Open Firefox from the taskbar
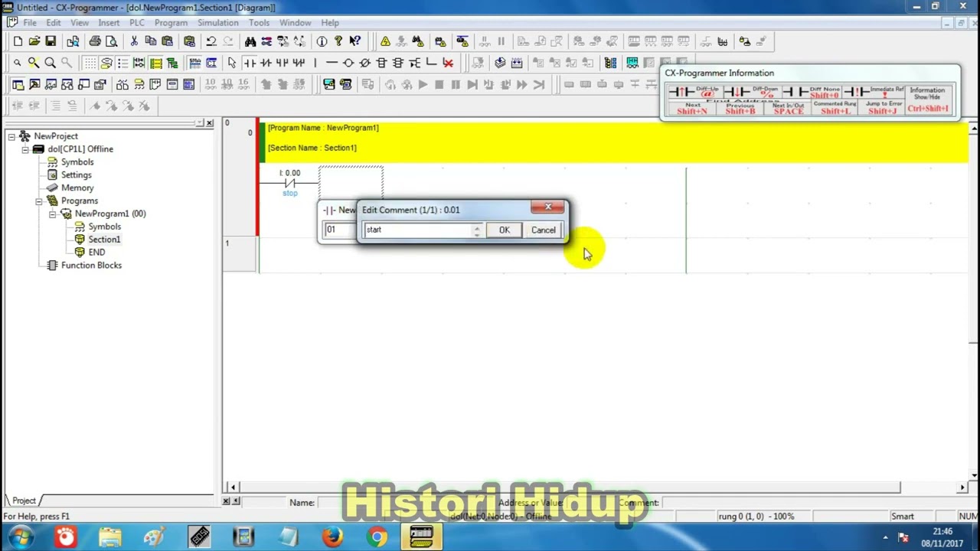This screenshot has height=551, width=980. click(x=332, y=537)
